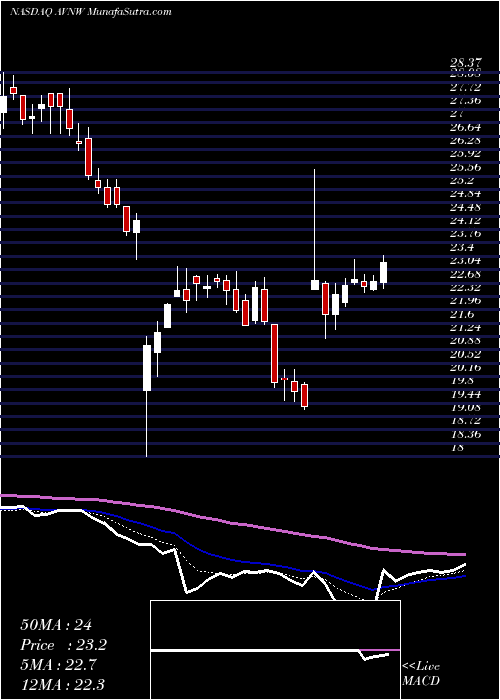Viewport: 500px width, 700px height.
Task: Click the 12MA : 22.3 readout
Action: [x=62, y=684]
